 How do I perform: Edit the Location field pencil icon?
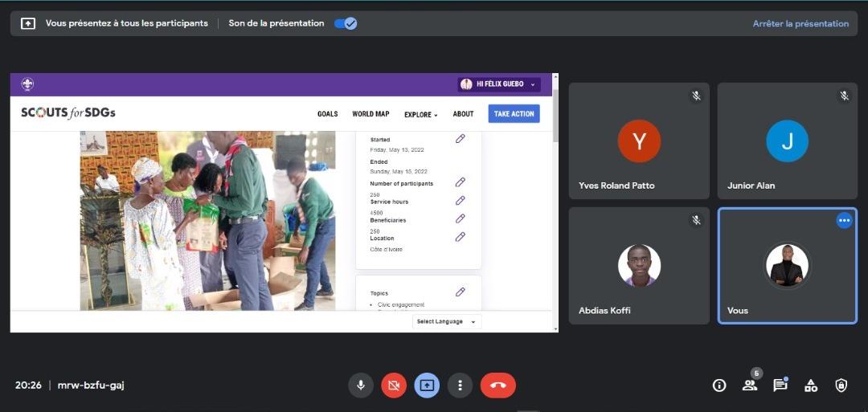click(x=461, y=237)
